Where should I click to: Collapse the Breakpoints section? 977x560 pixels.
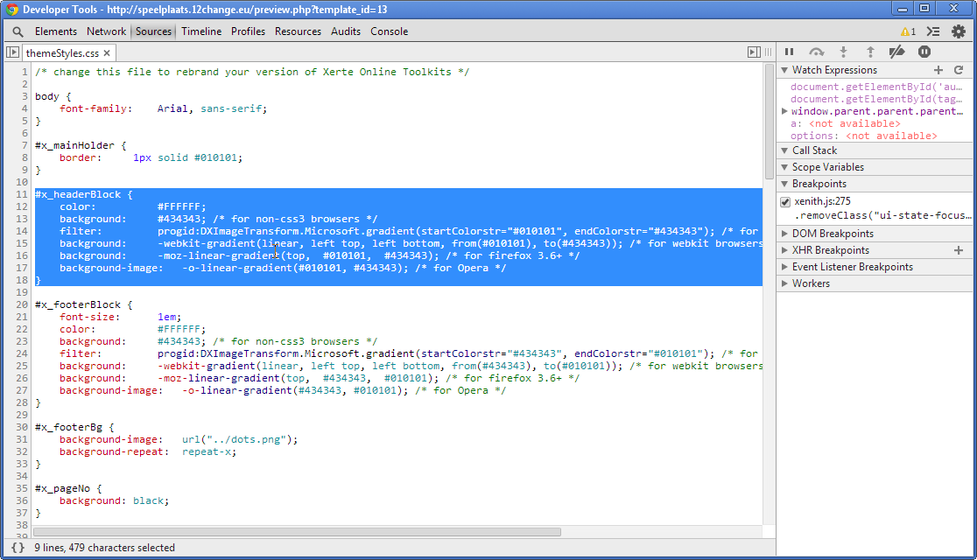pyautogui.click(x=784, y=184)
